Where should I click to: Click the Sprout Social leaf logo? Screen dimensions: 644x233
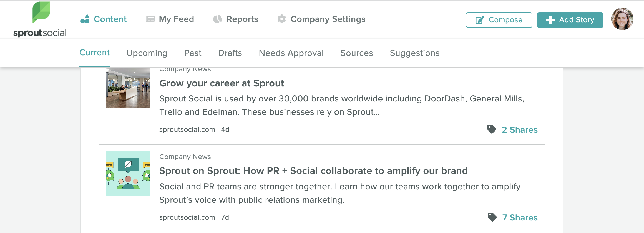41,12
